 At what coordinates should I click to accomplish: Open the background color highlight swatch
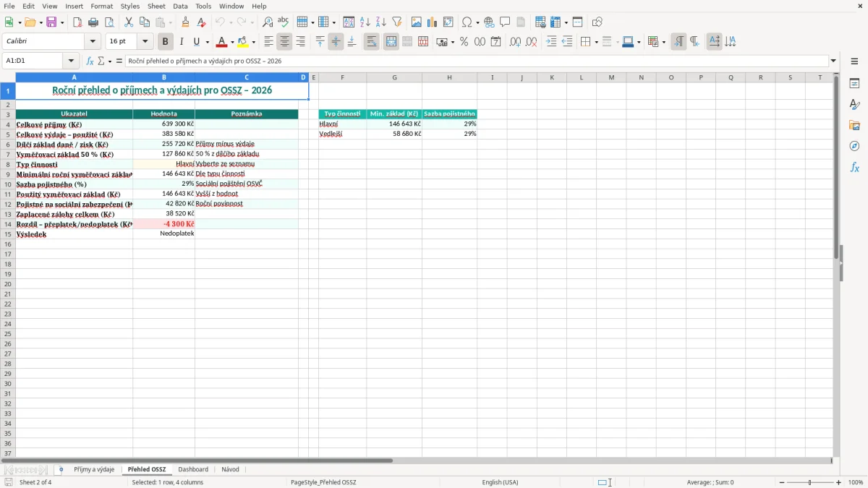click(x=243, y=42)
